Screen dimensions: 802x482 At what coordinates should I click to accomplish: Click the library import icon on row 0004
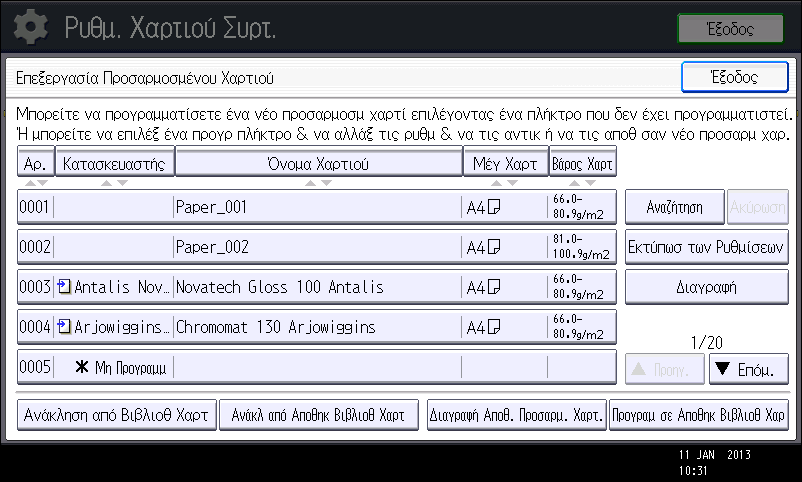tap(64, 326)
